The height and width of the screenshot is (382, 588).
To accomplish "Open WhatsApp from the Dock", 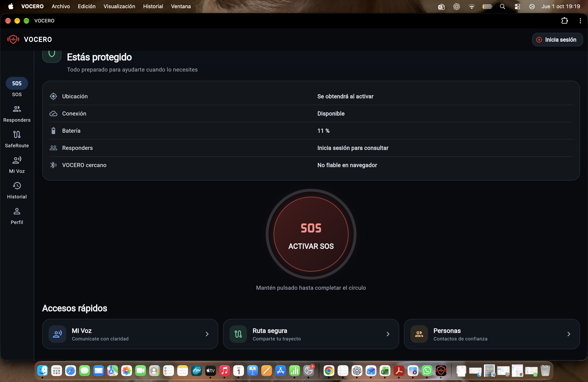I will tap(427, 370).
